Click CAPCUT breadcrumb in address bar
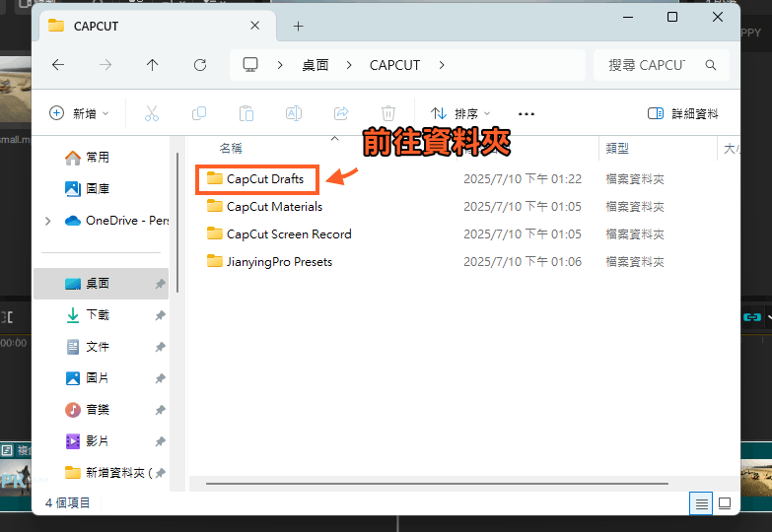The height and width of the screenshot is (532, 772). (x=394, y=65)
